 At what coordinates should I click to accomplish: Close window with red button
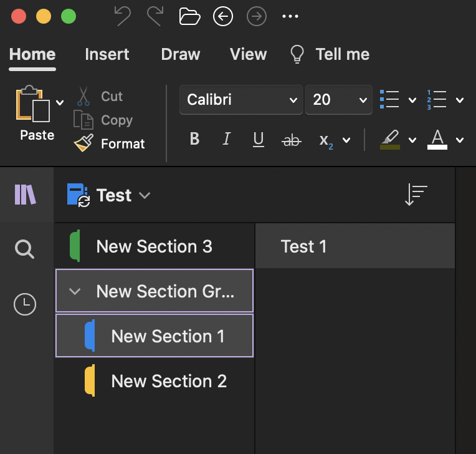pos(19,16)
